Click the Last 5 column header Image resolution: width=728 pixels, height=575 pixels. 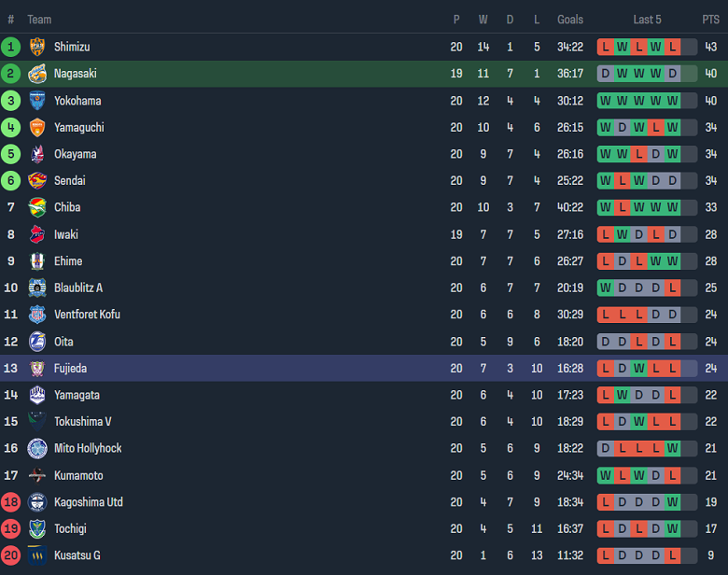[647, 20]
